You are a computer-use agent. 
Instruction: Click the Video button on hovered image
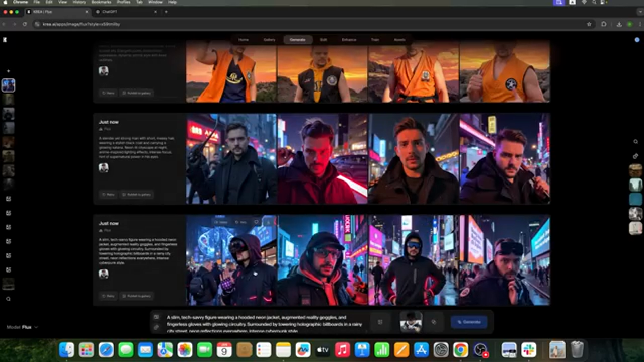(221, 222)
